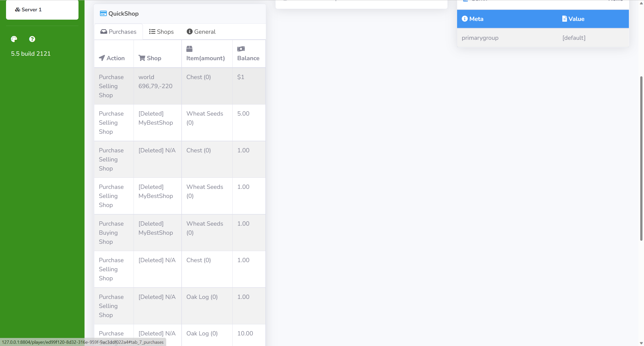Screen dimensions: 644x346
Task: Click the Balance money bill icon
Action: pyautogui.click(x=241, y=49)
